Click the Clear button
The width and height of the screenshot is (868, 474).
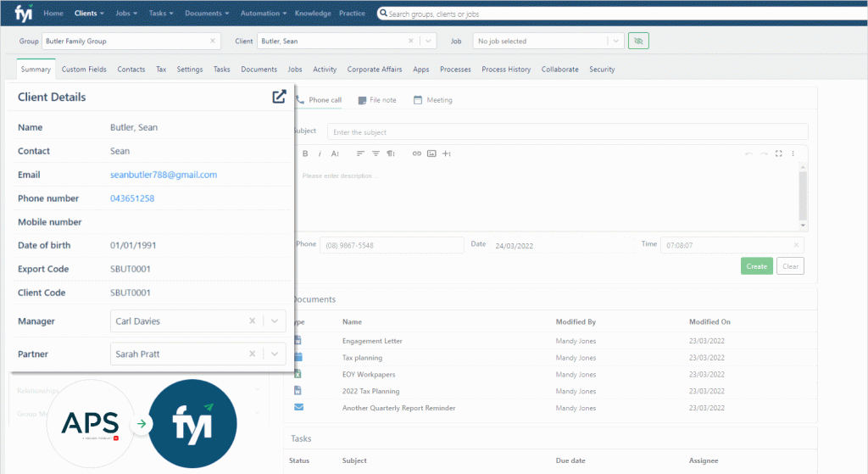click(x=791, y=265)
